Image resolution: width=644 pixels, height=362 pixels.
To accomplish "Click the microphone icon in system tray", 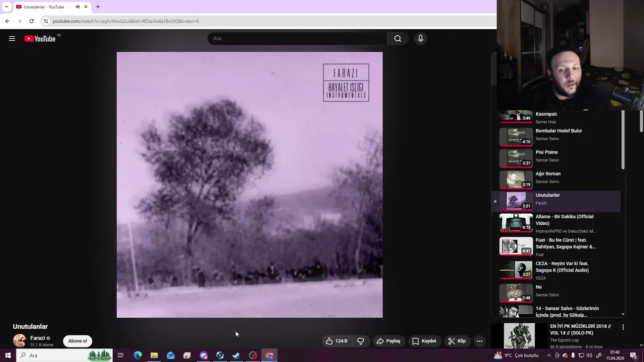I will point(573,355).
